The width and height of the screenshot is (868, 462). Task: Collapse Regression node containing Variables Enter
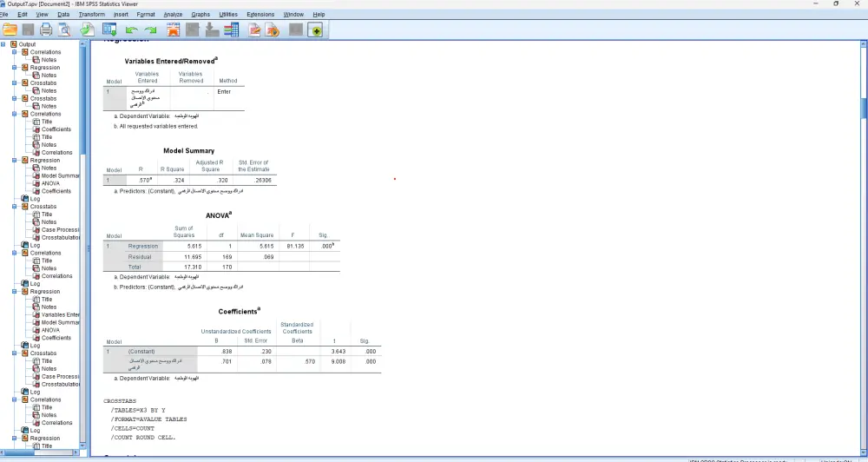15,292
